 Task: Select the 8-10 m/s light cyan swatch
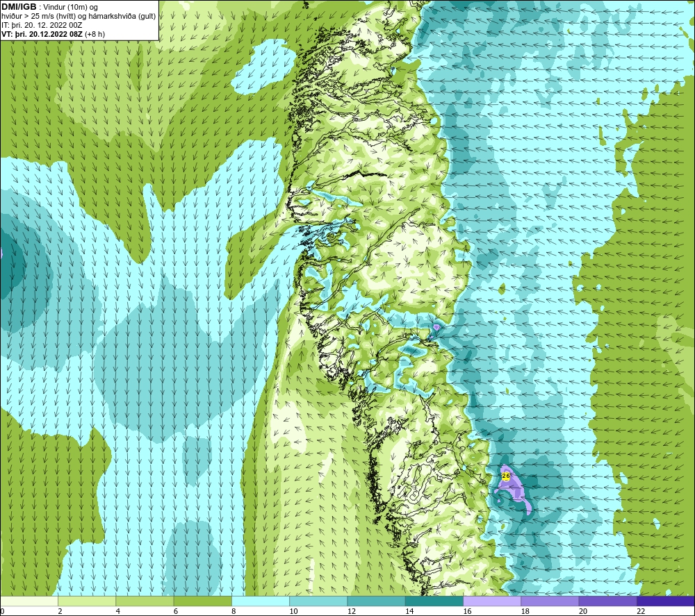click(x=261, y=601)
